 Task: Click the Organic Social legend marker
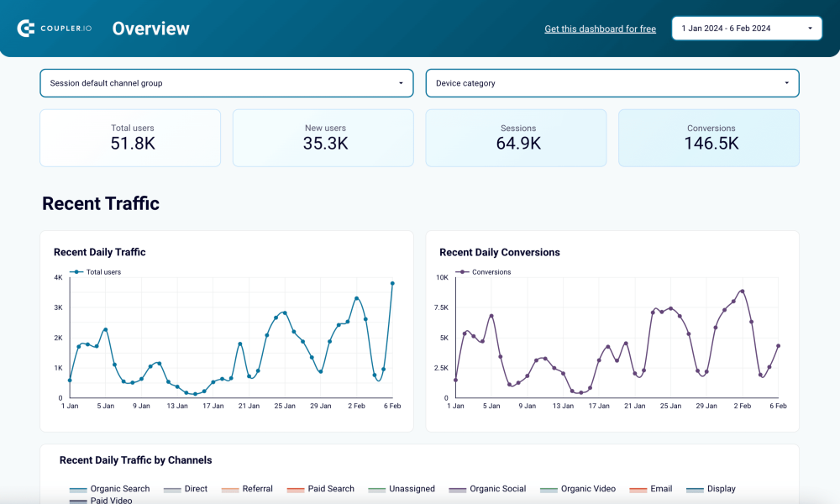pyautogui.click(x=458, y=489)
